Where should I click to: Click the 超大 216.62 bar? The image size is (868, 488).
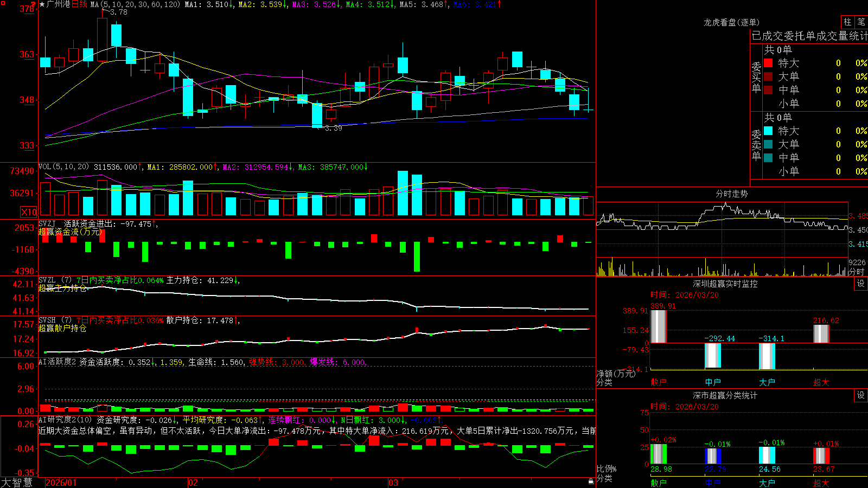[x=821, y=334]
